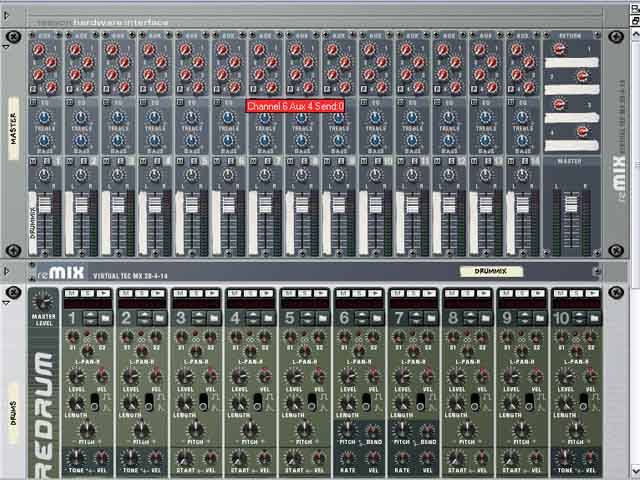Image resolution: width=640 pixels, height=480 pixels.
Task: Step the sample selector on Redrum channel 7
Action: [x=416, y=318]
